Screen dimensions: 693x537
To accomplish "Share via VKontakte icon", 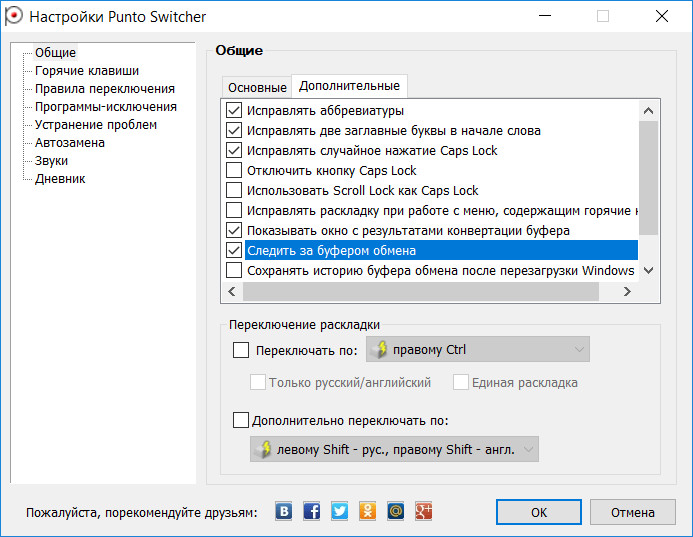I will [284, 512].
